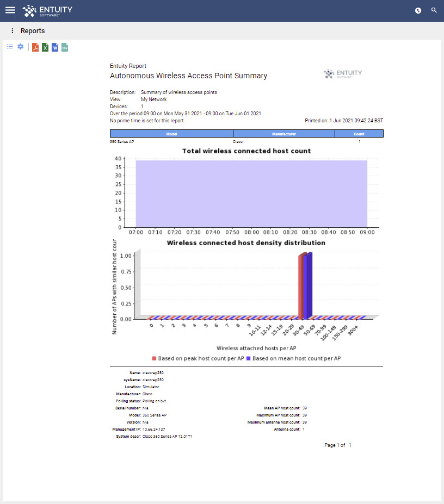Open the report settings gear
This screenshot has width=444, height=504.
click(20, 47)
